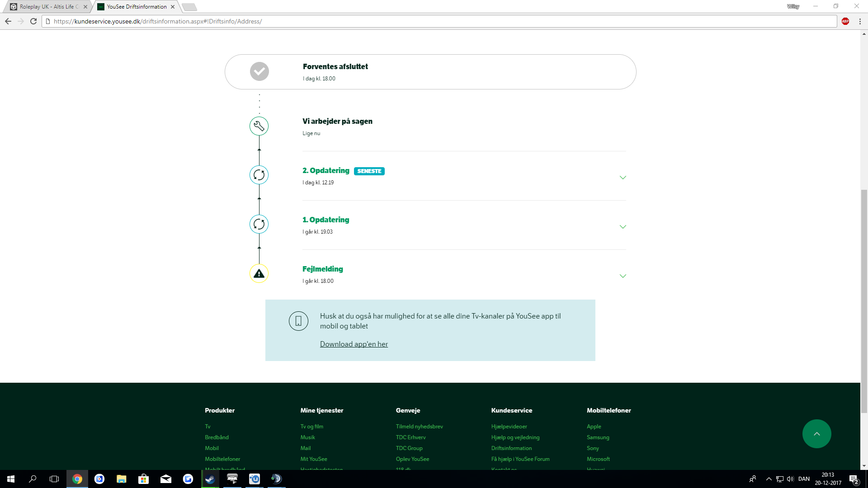
Task: Open the Driftsinformation footer link
Action: tap(511, 448)
